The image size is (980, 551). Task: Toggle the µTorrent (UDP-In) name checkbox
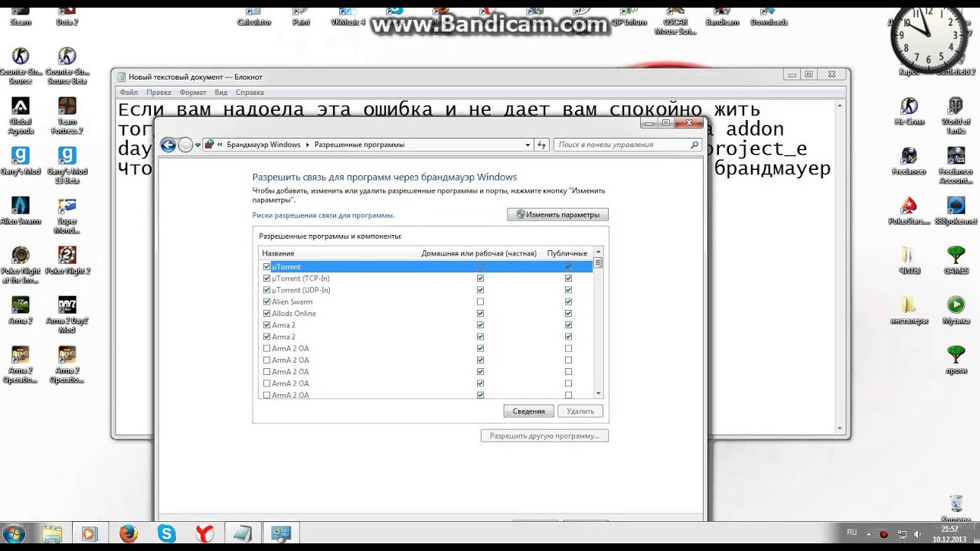266,290
